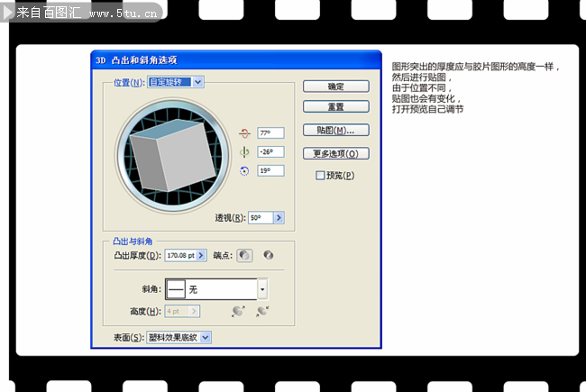Turn on cap for solid appearance icon

244,255
